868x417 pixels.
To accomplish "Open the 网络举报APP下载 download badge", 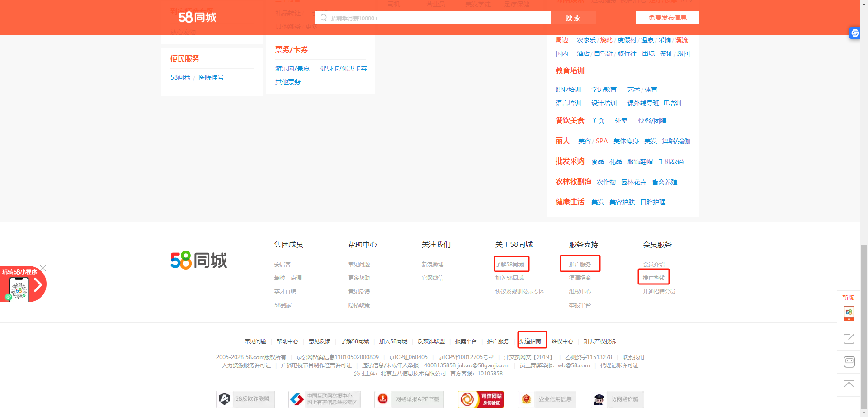I will pos(408,399).
